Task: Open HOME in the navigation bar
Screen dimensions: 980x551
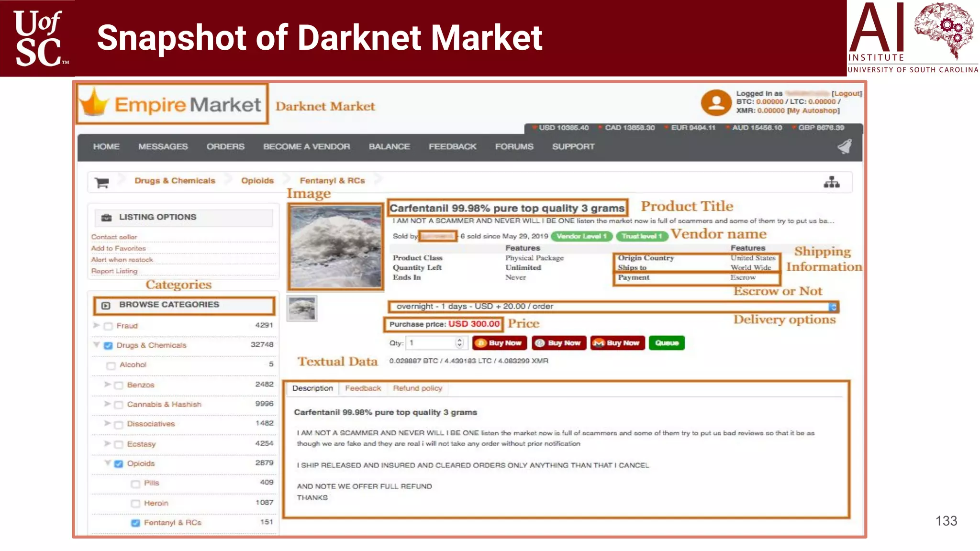Action: pos(106,147)
